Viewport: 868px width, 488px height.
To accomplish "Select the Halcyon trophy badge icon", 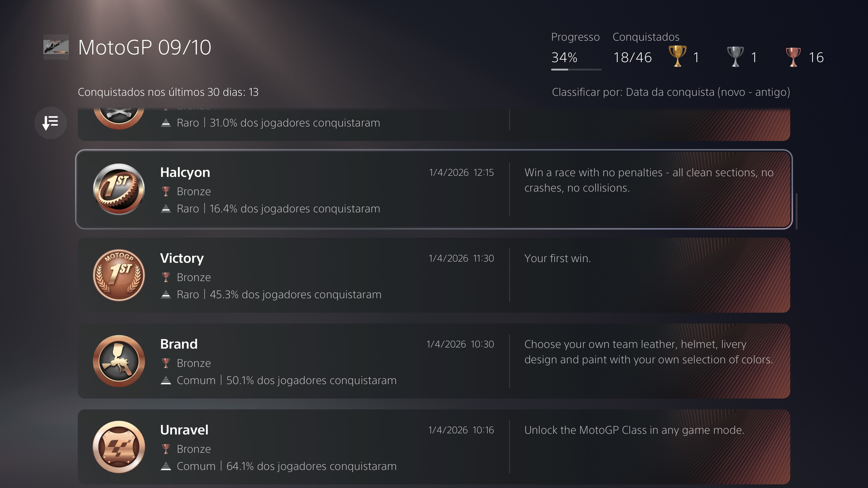I will pyautogui.click(x=119, y=189).
